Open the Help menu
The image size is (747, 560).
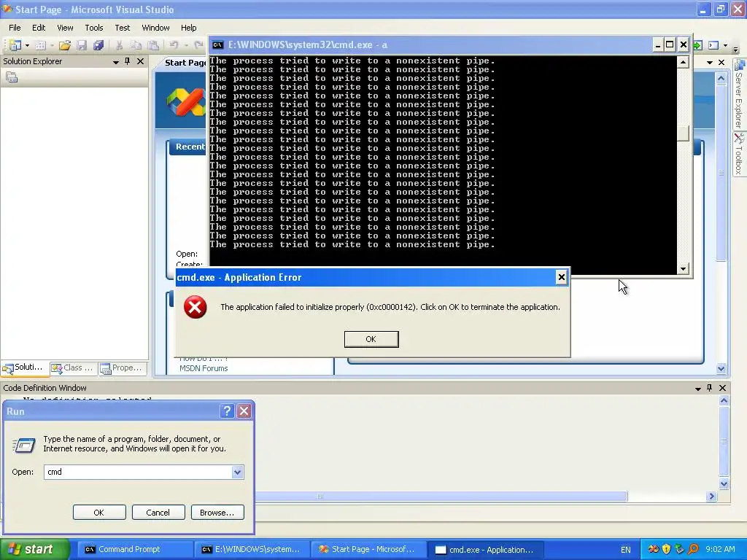[x=189, y=28]
